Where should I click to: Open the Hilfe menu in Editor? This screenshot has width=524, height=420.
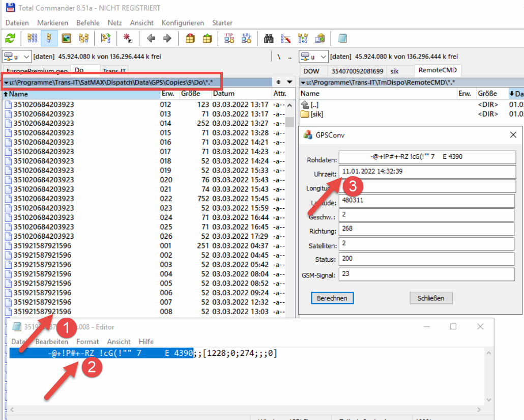click(146, 342)
